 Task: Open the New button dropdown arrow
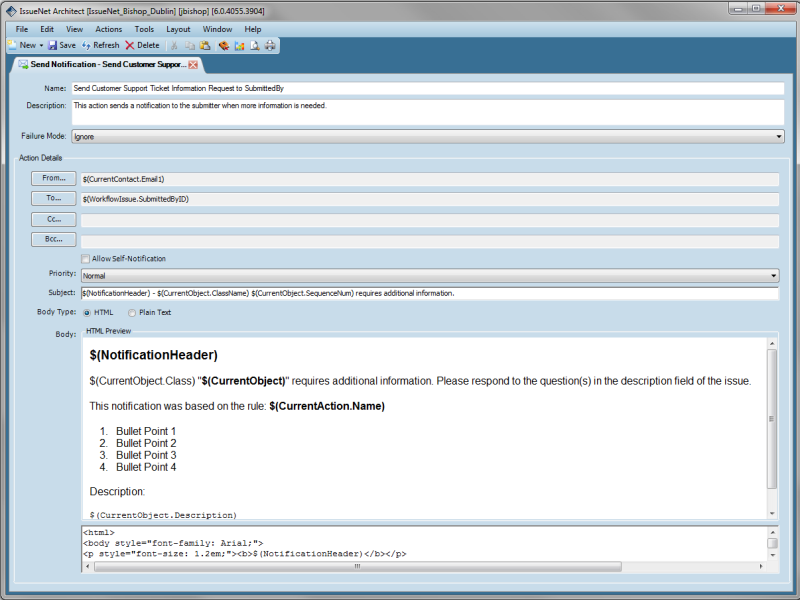click(41, 45)
